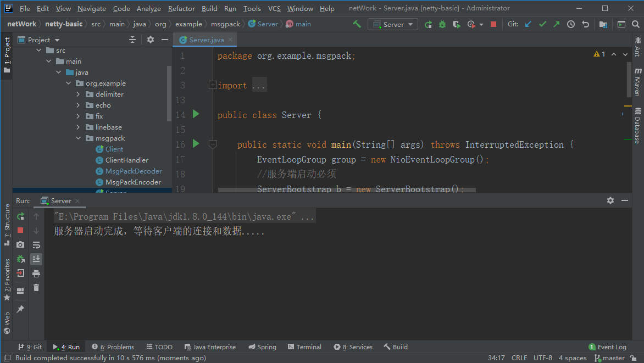The image size is (644, 363).
Task: Open Run panel settings gear
Action: coord(610,200)
